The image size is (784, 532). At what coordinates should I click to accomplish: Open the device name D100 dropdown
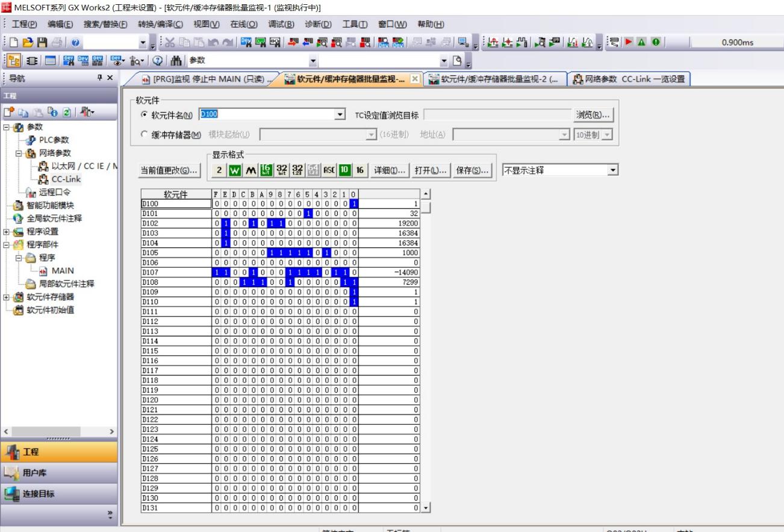[340, 115]
